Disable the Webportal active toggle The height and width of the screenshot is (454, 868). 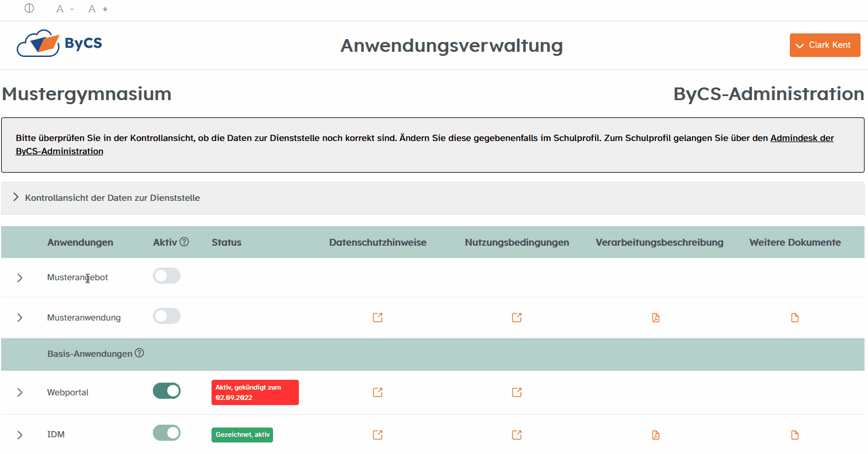pos(167,391)
